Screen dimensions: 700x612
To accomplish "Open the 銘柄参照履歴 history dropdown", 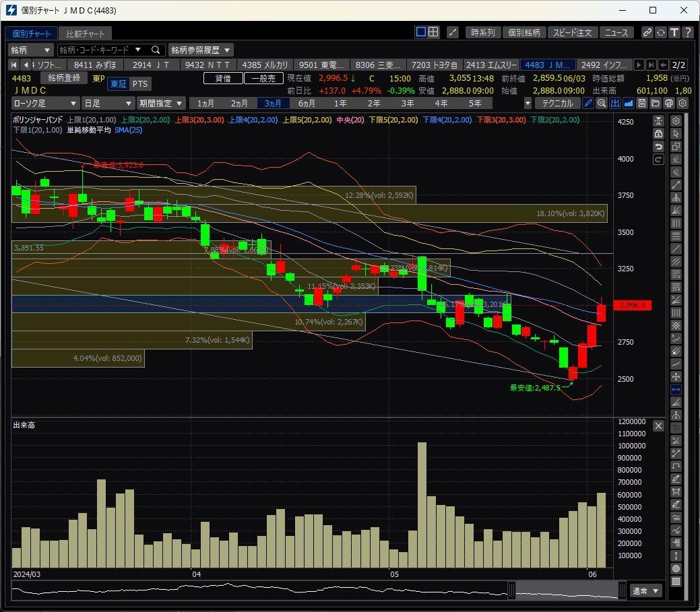I will point(201,50).
